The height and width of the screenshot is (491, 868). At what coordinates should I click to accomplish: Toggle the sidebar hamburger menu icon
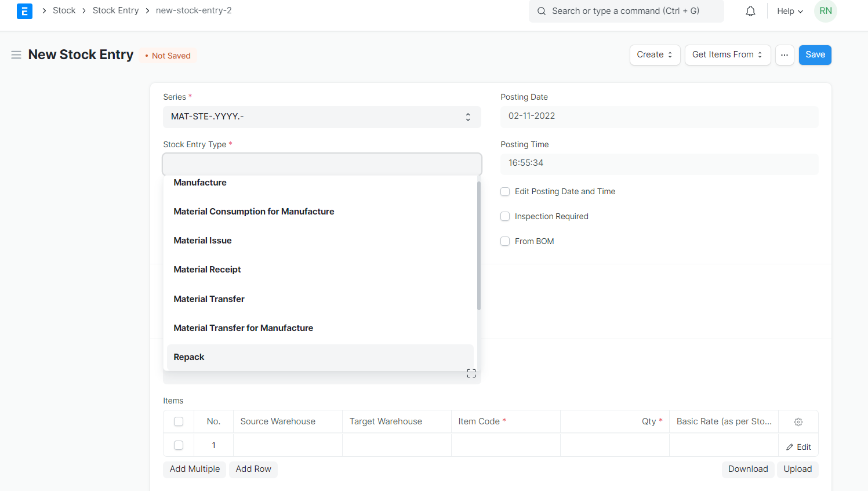(16, 54)
